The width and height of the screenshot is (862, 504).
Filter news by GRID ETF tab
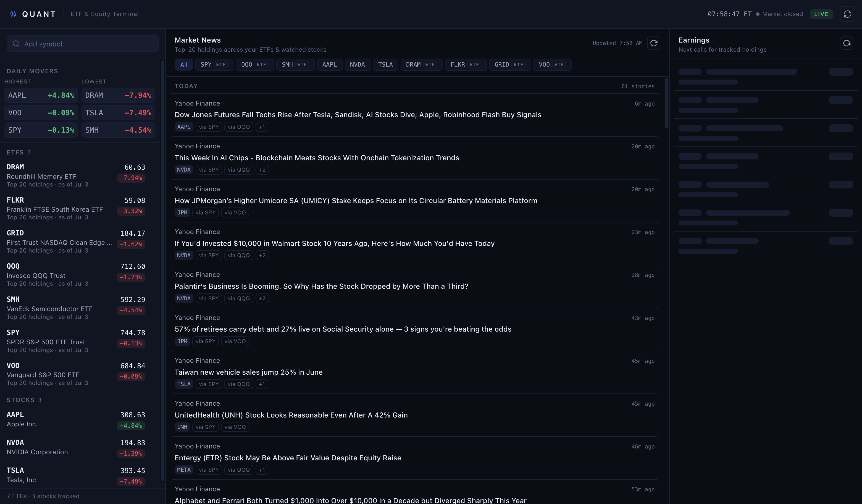[510, 65]
